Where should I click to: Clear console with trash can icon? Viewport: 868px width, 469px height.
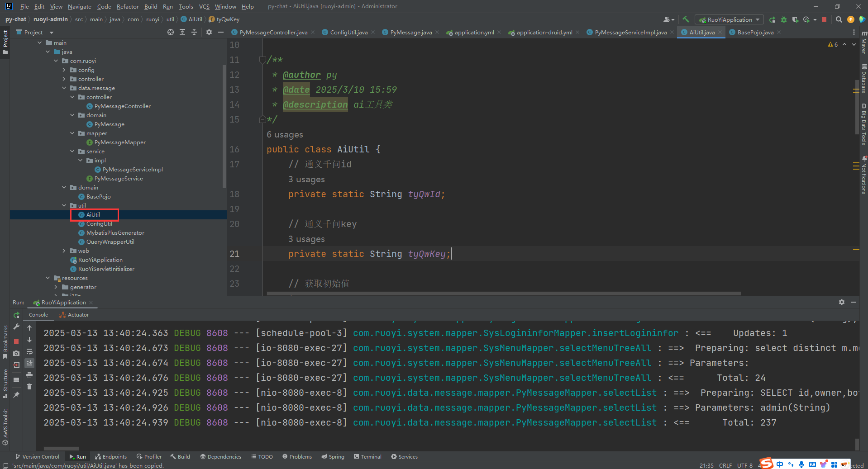point(29,387)
